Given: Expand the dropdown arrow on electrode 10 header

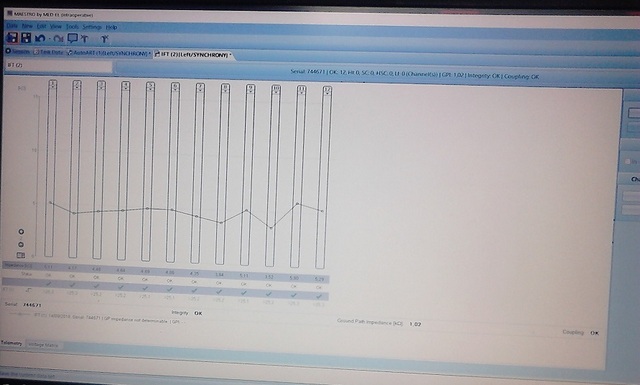Looking at the screenshot, I should (276, 92).
